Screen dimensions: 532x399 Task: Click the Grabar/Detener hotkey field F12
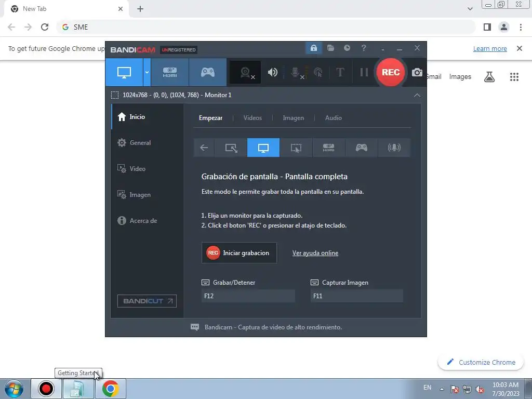click(x=248, y=296)
